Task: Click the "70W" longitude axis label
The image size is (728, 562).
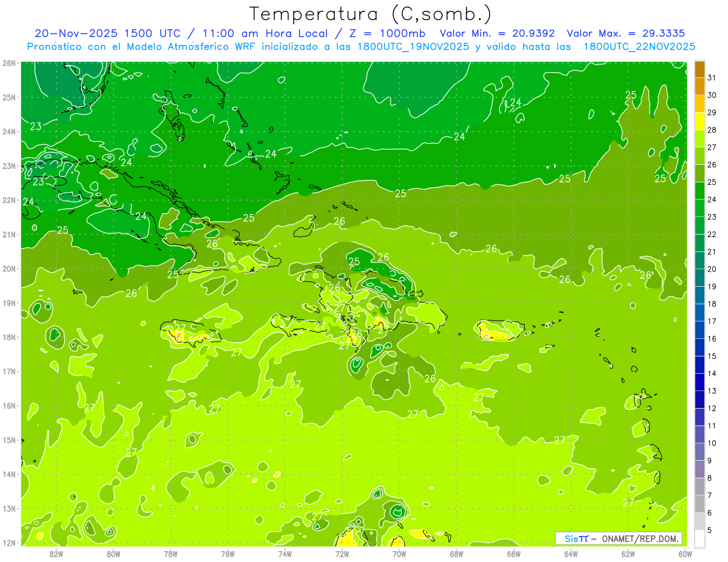Action: 399,553
